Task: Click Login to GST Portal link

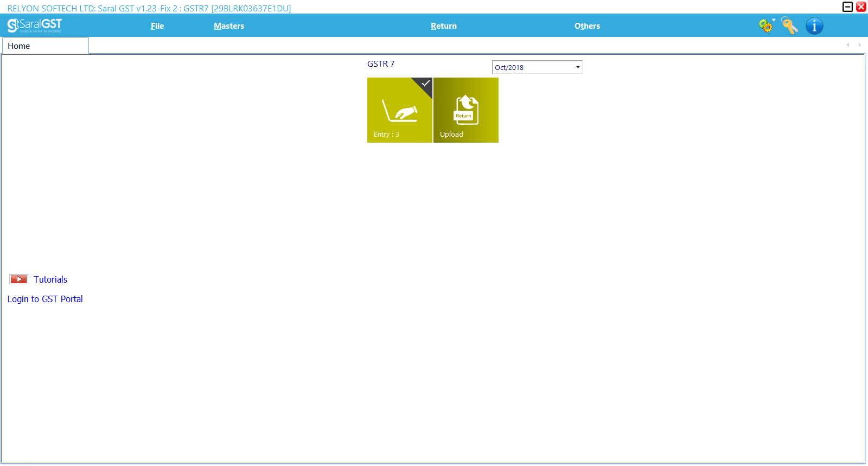Action: 45,299
